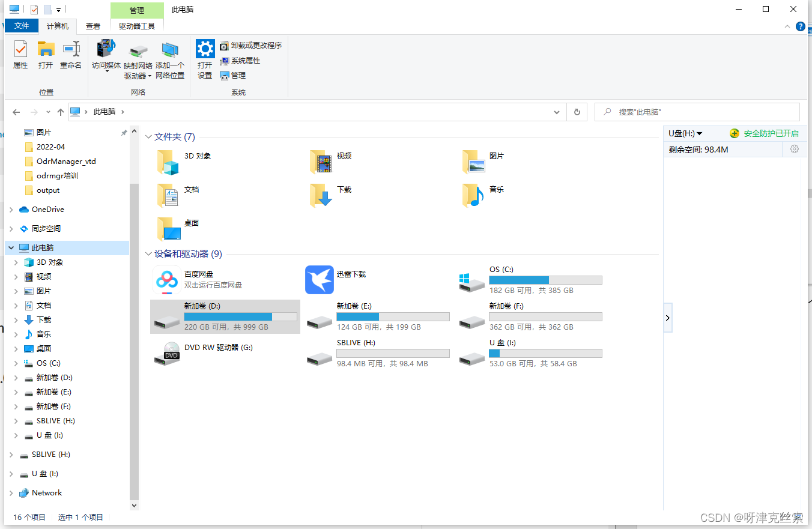Collapse 此电脑 in navigation tree
The image size is (812, 529).
11,248
